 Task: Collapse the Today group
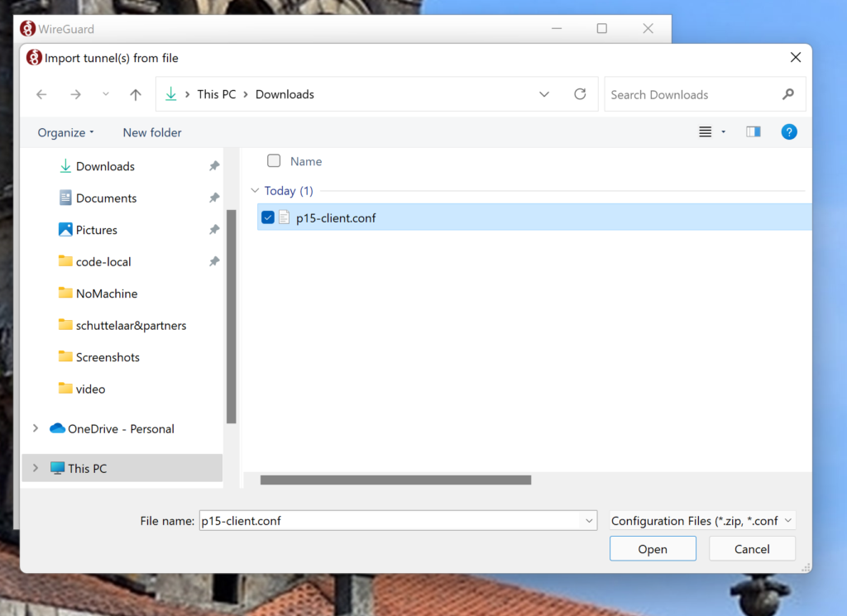254,191
